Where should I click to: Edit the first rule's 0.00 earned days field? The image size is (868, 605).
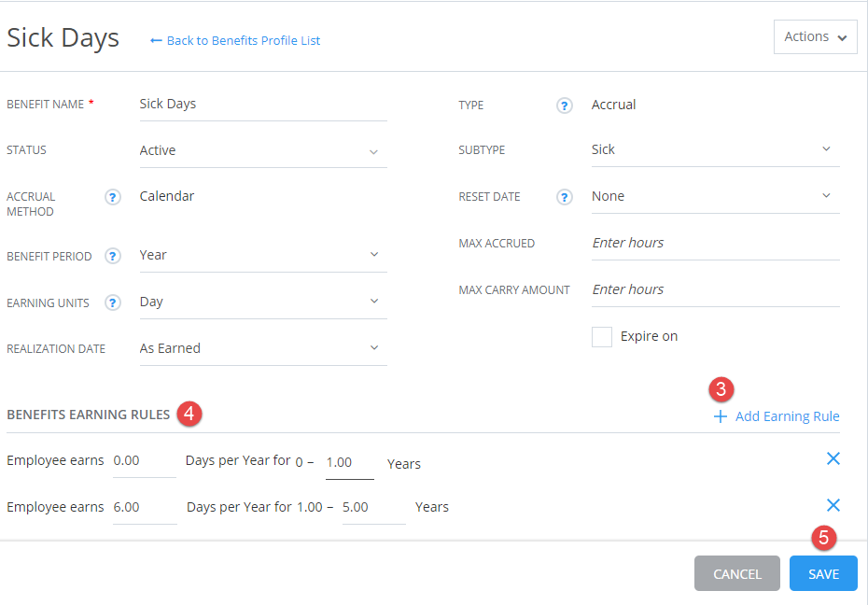[x=144, y=461]
